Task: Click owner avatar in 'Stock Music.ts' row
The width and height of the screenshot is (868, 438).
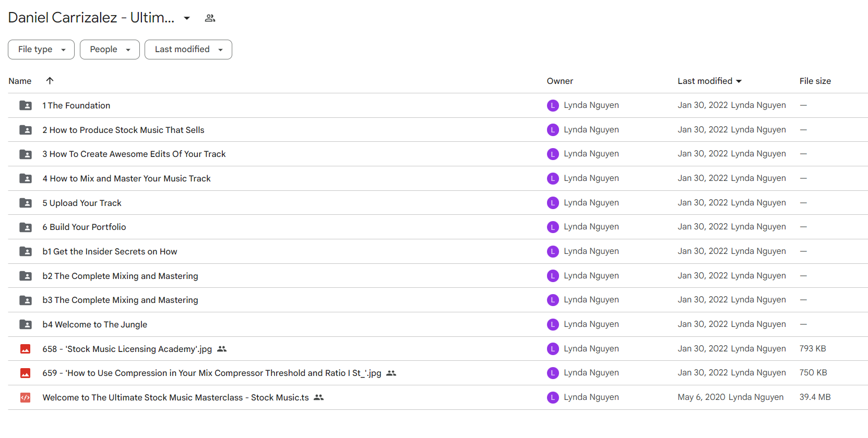Action: (553, 397)
